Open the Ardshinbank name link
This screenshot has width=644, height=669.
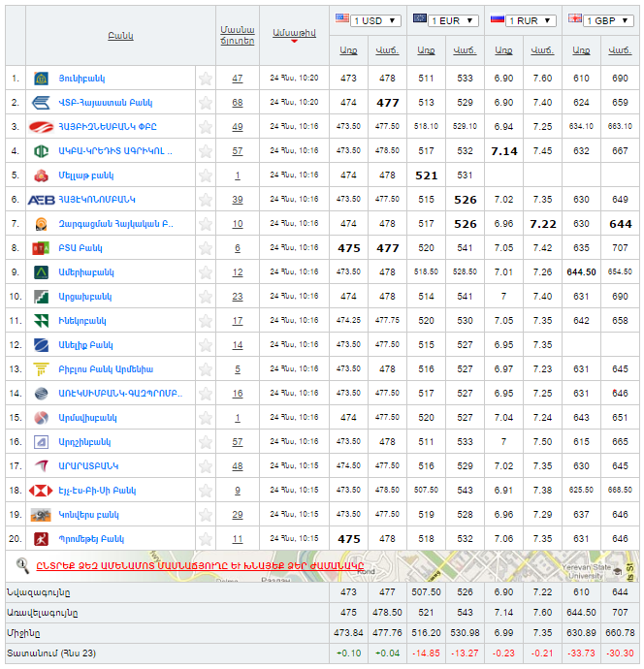point(86,442)
